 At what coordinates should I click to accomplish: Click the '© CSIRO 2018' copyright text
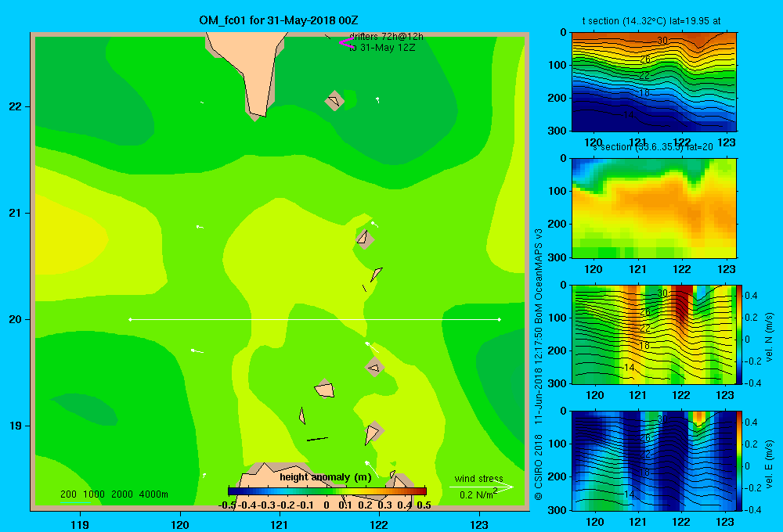click(539, 467)
